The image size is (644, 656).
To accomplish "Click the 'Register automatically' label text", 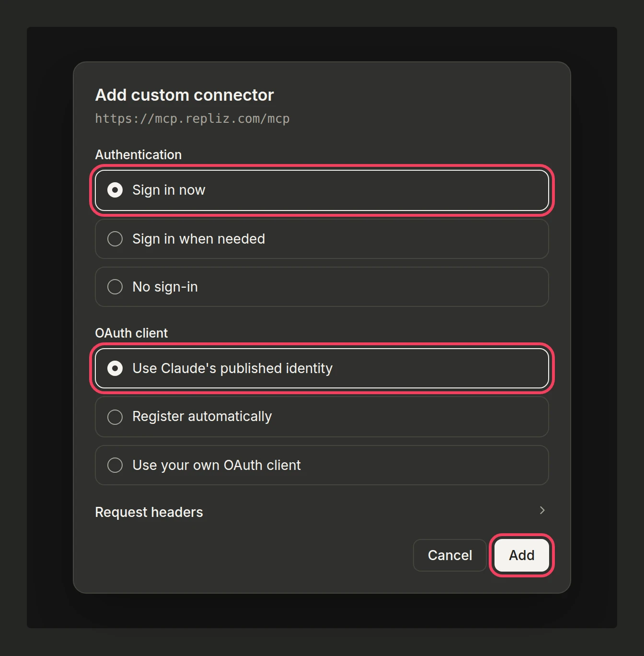I will tap(202, 417).
